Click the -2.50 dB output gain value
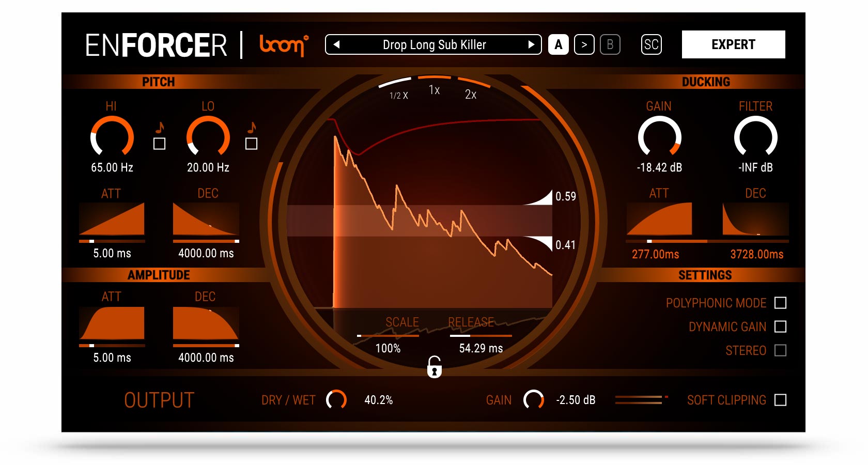Viewport: 868px width, 465px height. pyautogui.click(x=576, y=400)
